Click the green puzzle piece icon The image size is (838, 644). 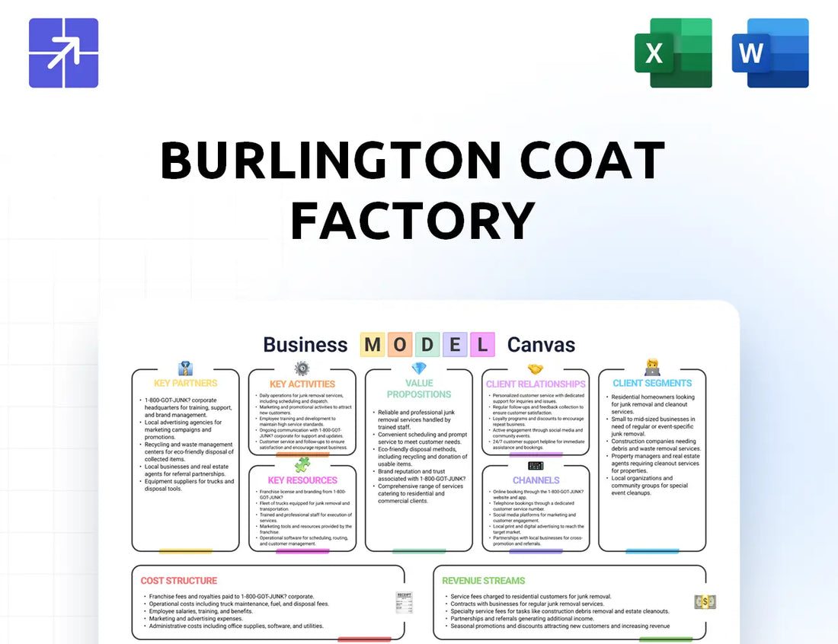302,464
